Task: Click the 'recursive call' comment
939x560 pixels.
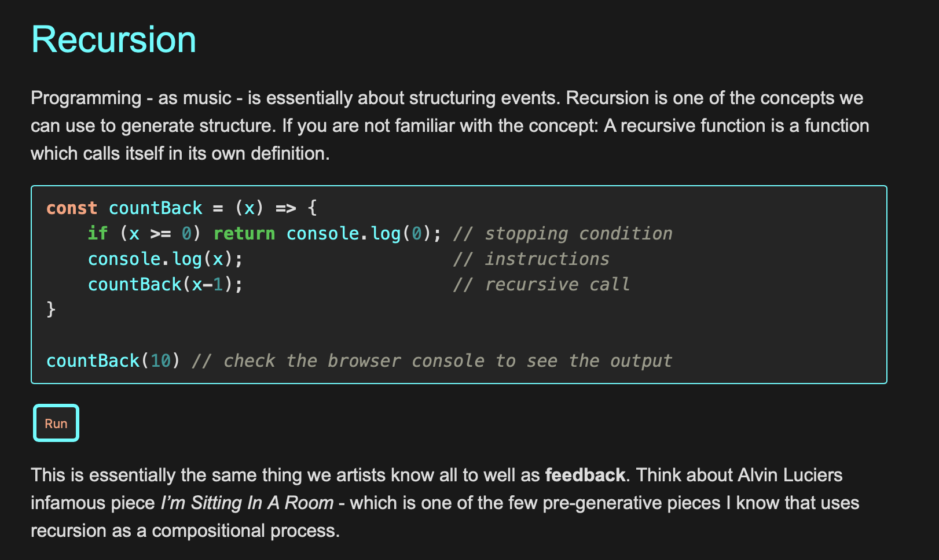Action: pyautogui.click(x=541, y=284)
